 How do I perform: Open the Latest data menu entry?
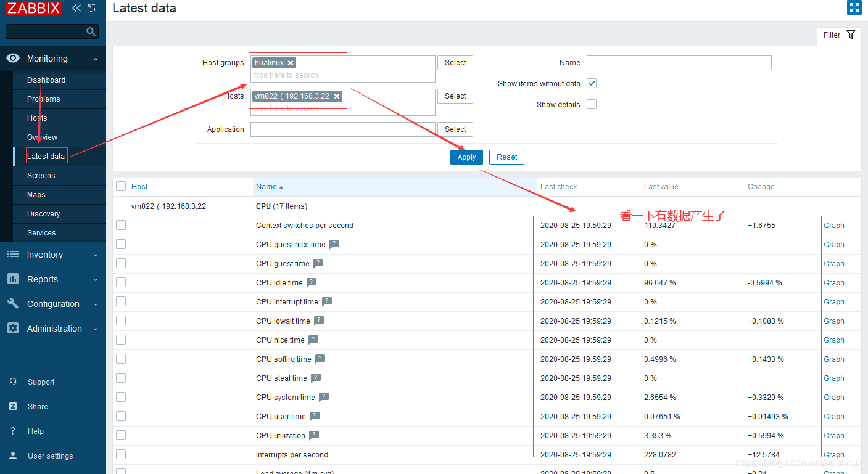(46, 156)
